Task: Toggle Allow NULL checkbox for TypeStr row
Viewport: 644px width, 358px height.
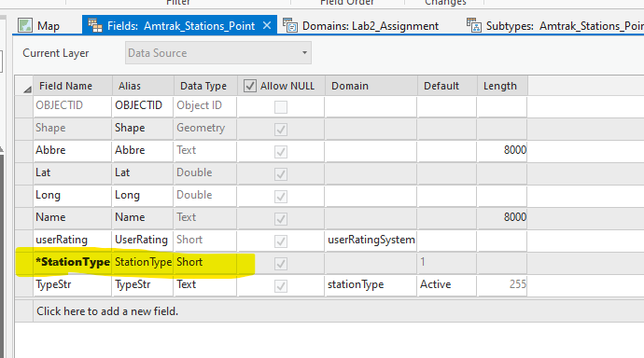Action: click(x=281, y=286)
